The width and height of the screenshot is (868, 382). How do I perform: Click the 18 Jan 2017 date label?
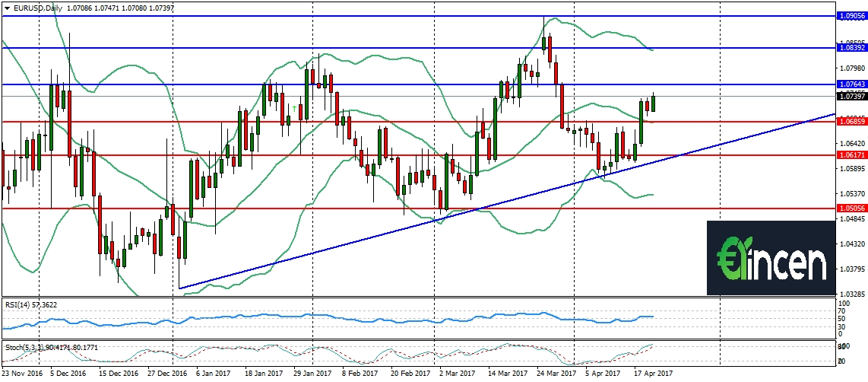264,374
